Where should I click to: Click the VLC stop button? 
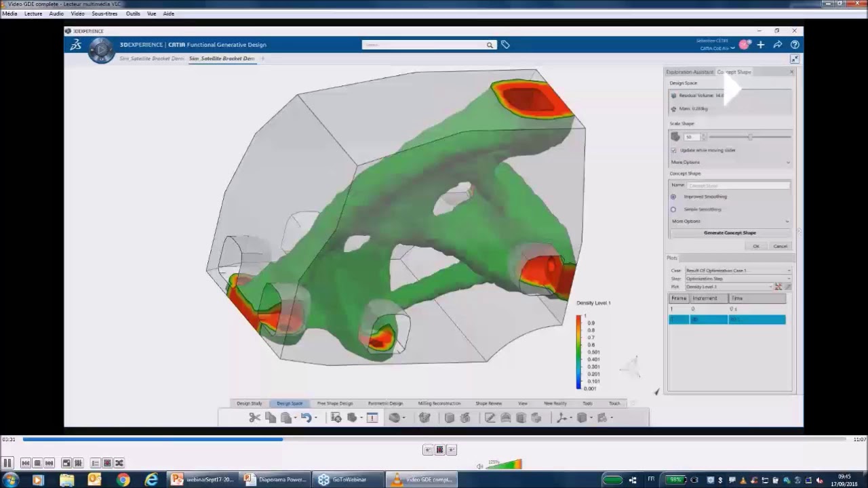[x=37, y=463]
